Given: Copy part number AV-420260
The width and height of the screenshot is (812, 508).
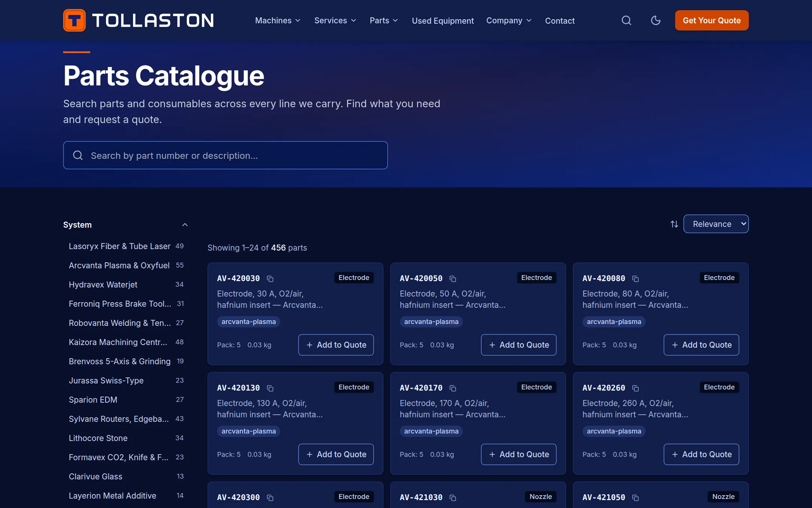Looking at the screenshot, I should [635, 388].
